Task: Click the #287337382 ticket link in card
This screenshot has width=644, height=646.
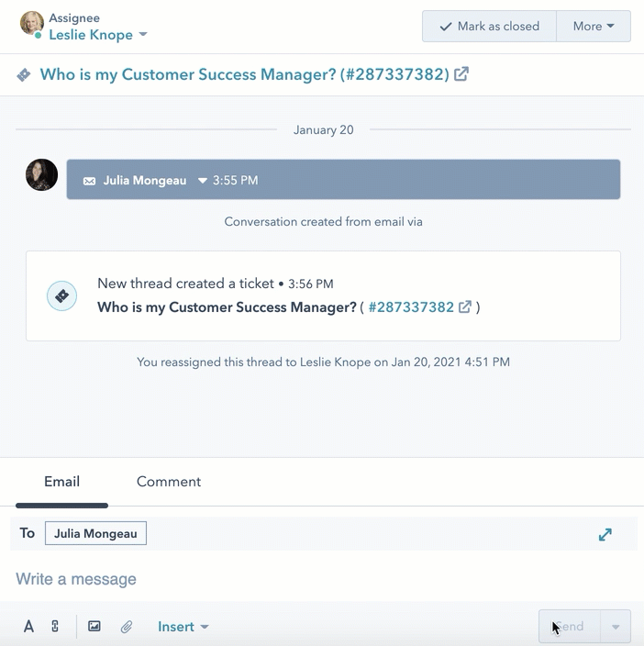Action: tap(411, 307)
